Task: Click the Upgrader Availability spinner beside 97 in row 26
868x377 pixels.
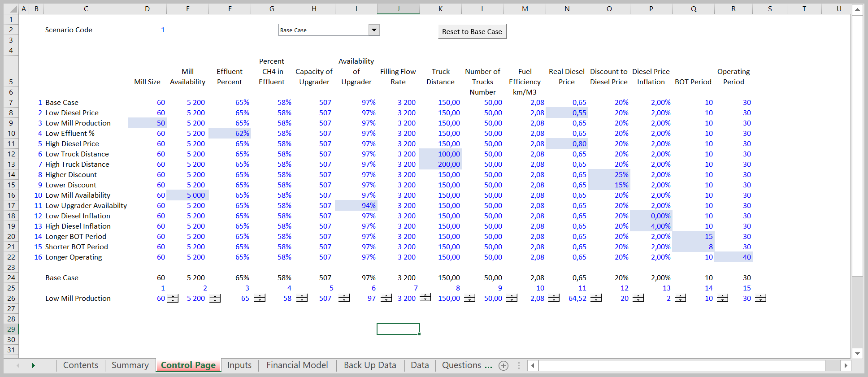Action: (x=386, y=298)
